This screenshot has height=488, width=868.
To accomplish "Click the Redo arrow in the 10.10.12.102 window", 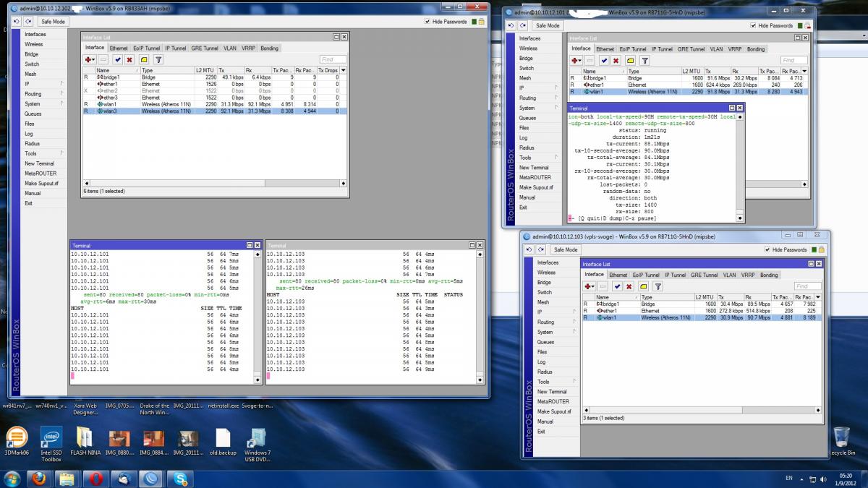I will [x=27, y=22].
